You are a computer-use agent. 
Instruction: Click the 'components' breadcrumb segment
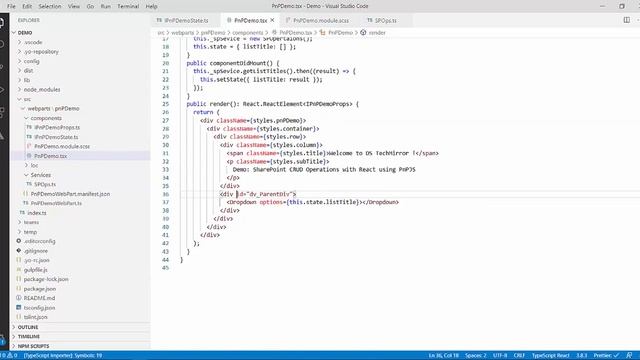(247, 33)
